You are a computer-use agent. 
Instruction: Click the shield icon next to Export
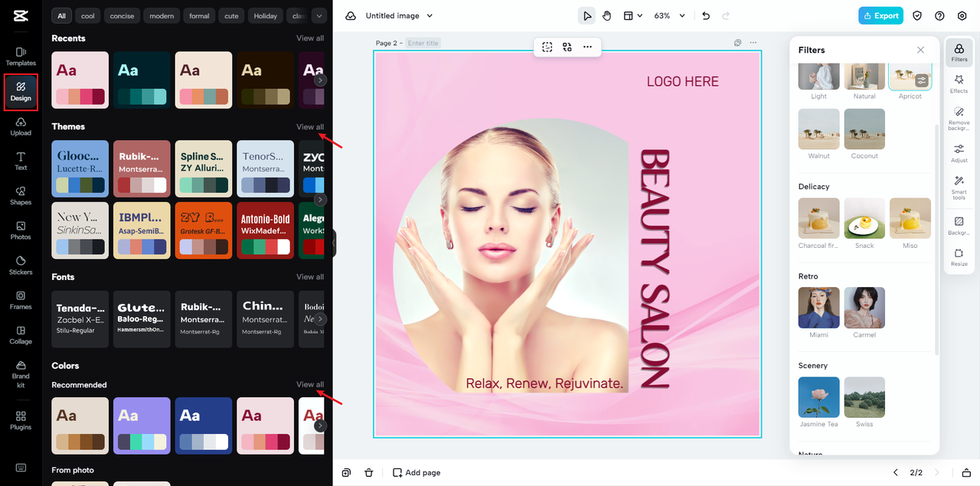point(917,15)
